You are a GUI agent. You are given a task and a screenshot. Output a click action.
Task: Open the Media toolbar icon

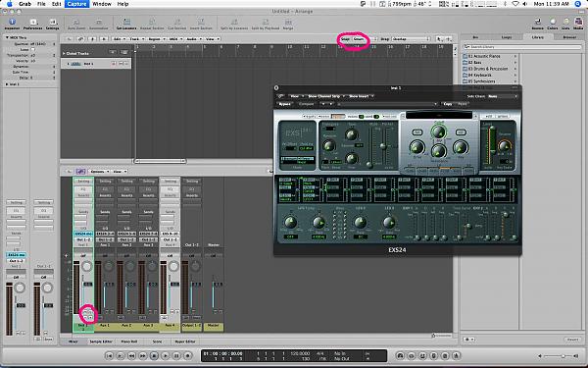[578, 23]
